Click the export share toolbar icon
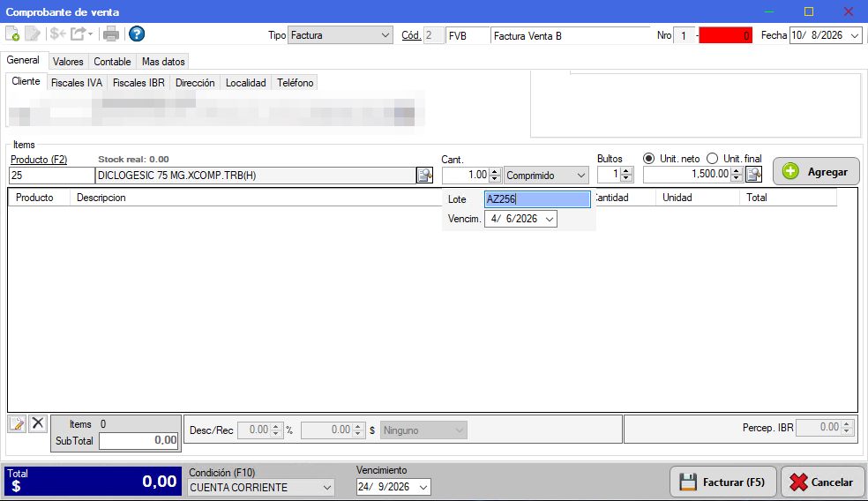Viewport: 868px width, 501px height. [78, 34]
